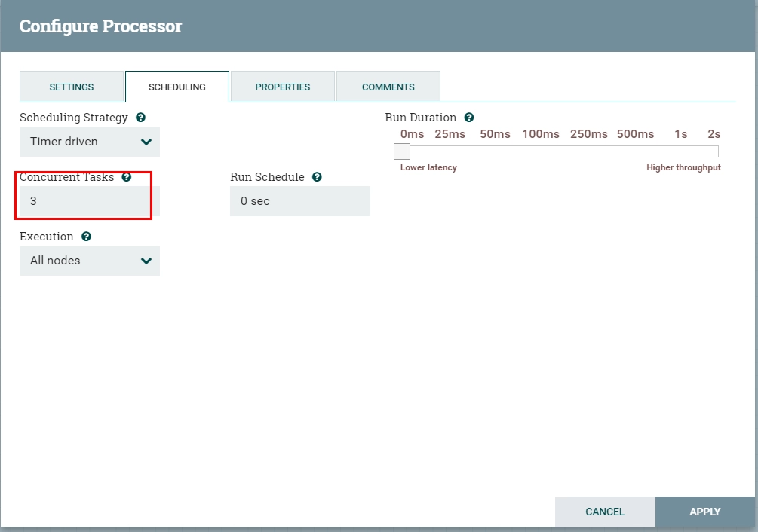
Task: Open the Execution help icon
Action: click(86, 237)
